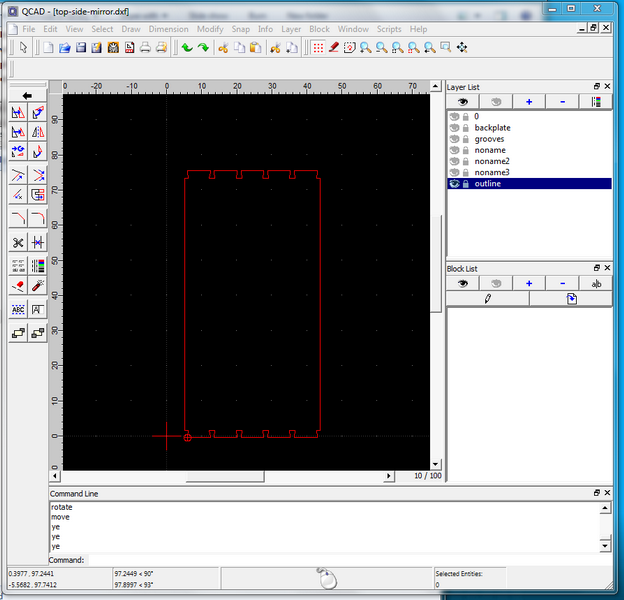Image resolution: width=624 pixels, height=600 pixels.
Task: Show the noname layer
Action: click(454, 150)
